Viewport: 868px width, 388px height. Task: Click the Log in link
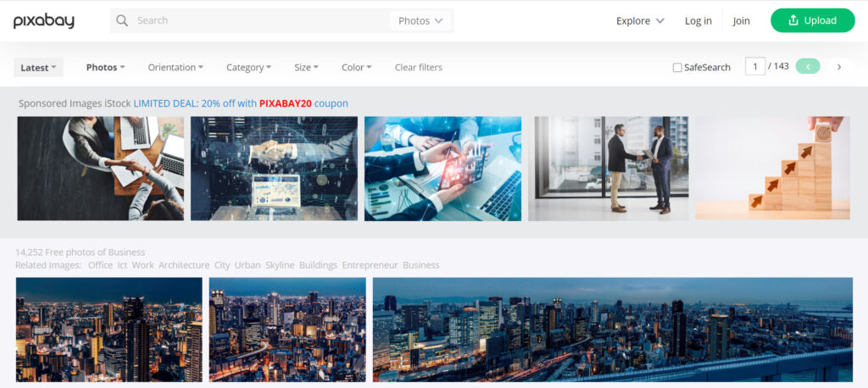[x=698, y=20]
